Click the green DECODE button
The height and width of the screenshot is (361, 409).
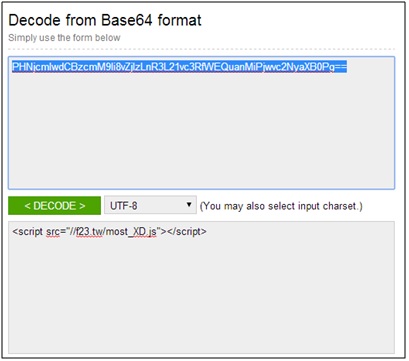coord(54,206)
